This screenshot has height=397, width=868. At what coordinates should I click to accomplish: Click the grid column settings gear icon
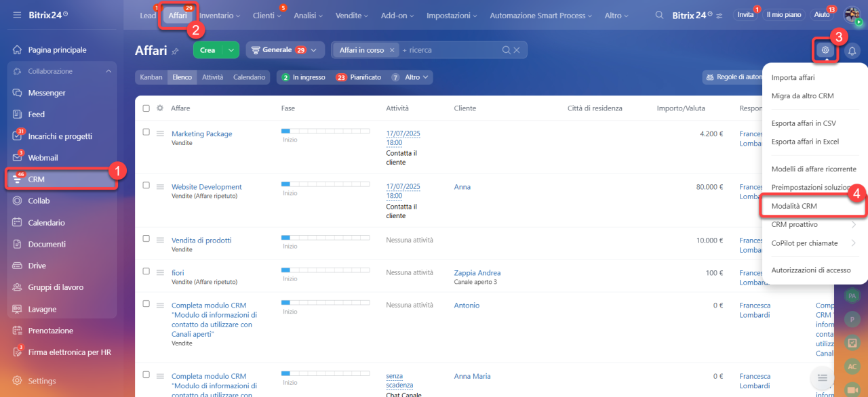pos(160,108)
